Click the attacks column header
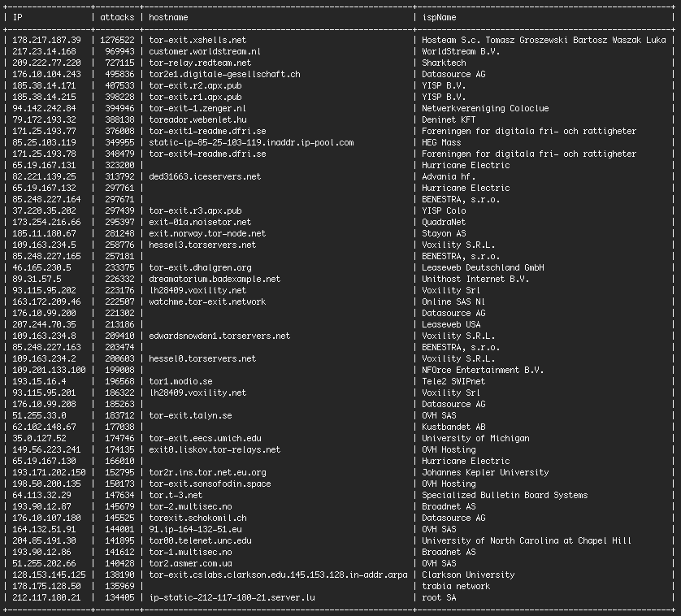Image resolution: width=681 pixels, height=616 pixels. tap(117, 17)
